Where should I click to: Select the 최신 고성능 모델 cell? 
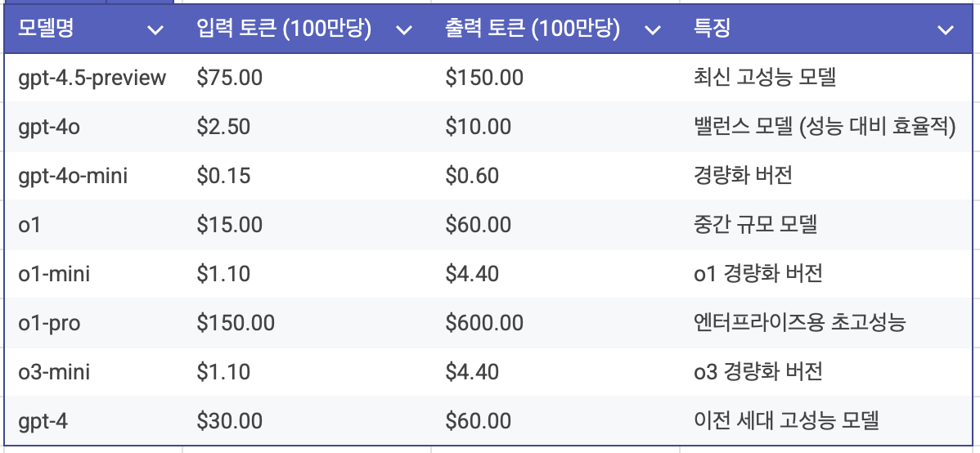point(764,78)
